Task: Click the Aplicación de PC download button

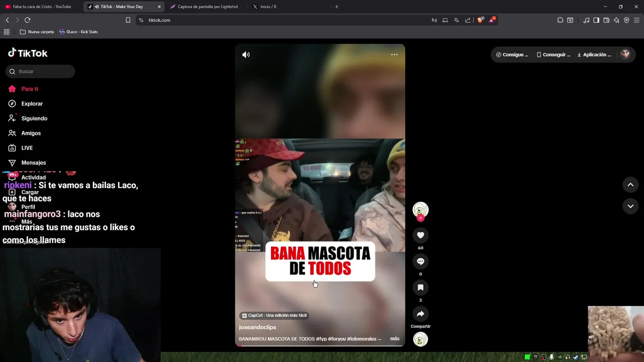Action: point(594,54)
